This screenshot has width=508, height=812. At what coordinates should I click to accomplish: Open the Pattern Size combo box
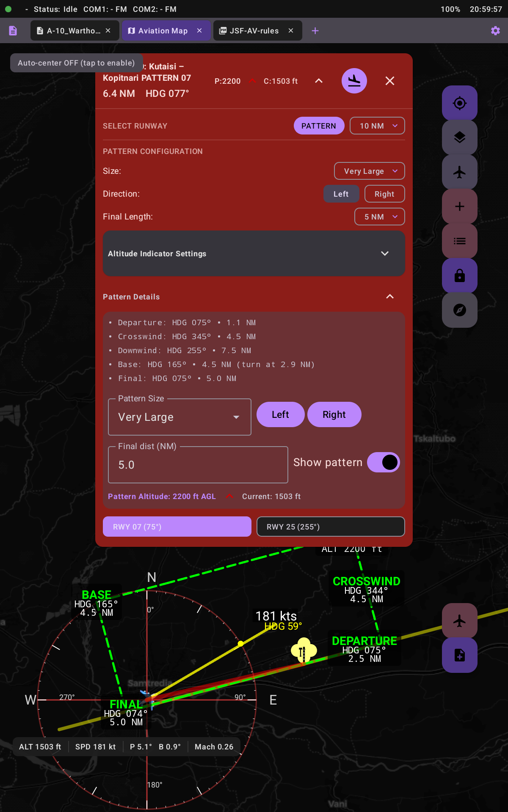179,417
